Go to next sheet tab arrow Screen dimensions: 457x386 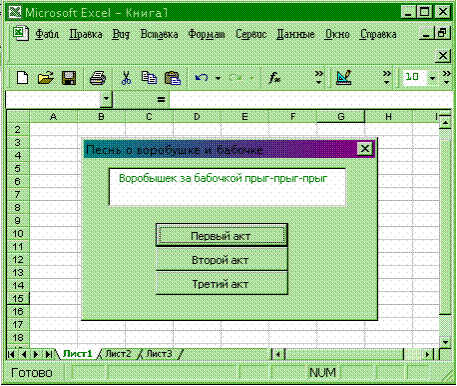[x=36, y=354]
